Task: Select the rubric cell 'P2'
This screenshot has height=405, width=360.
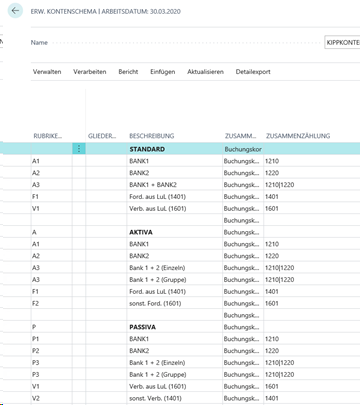Action: tap(52, 351)
